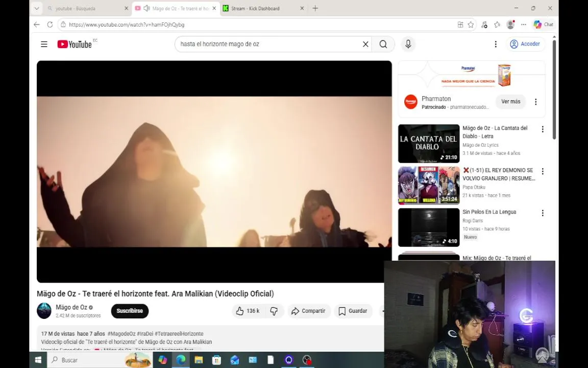Open the browser profile avatar
This screenshot has width=588, height=368.
510,25
